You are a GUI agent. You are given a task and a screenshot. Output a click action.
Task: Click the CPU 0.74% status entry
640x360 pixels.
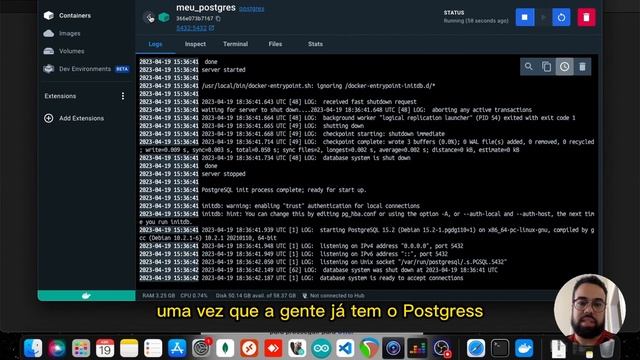194,296
